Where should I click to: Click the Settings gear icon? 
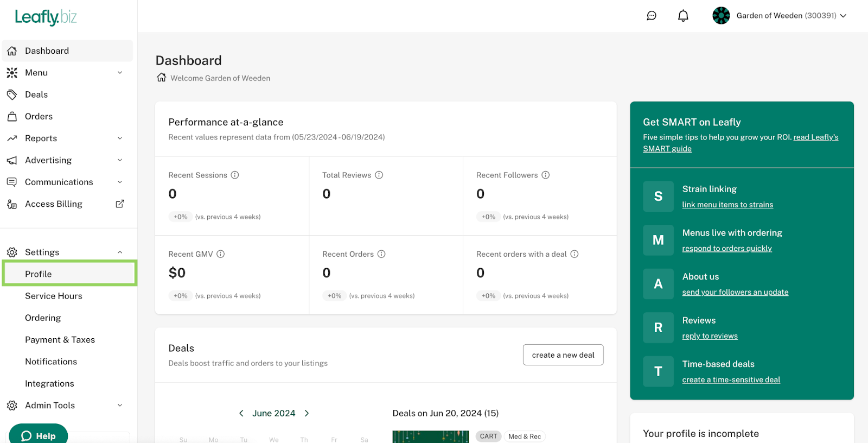point(12,252)
